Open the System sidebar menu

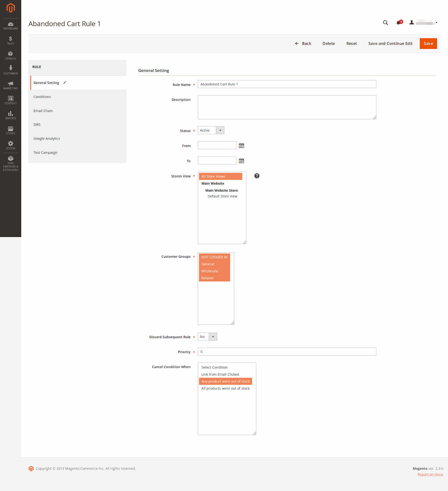tap(10, 145)
